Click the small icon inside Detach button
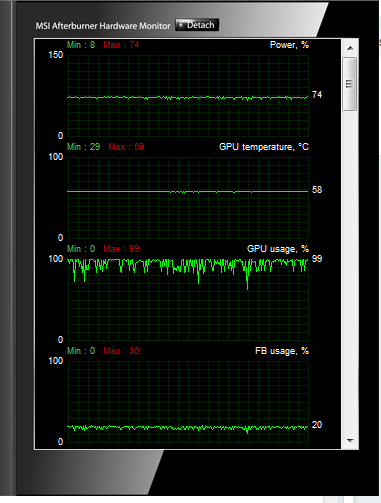 pyautogui.click(x=181, y=25)
